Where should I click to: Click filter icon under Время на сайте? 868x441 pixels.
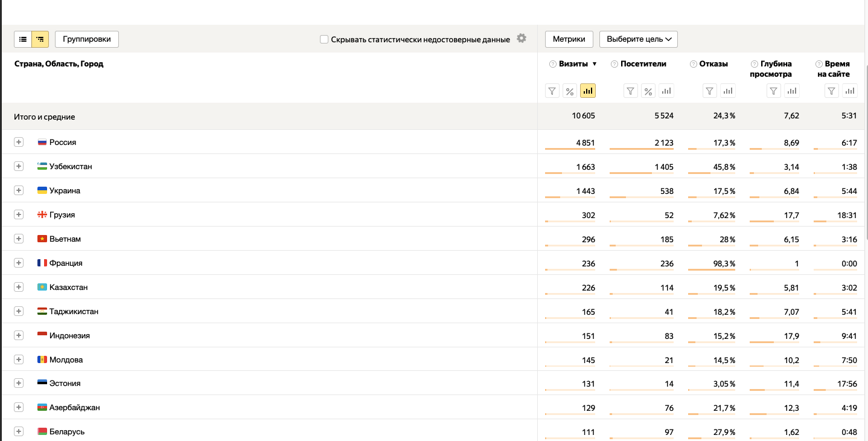click(832, 91)
